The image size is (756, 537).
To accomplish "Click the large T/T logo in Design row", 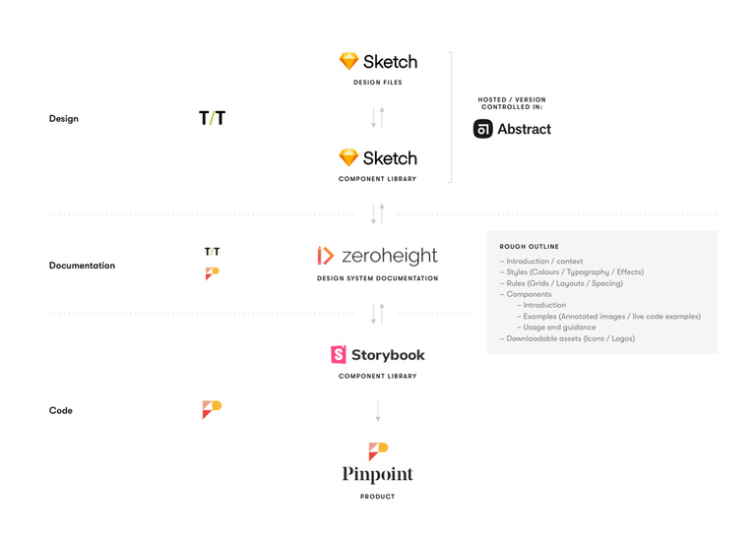I will (213, 118).
